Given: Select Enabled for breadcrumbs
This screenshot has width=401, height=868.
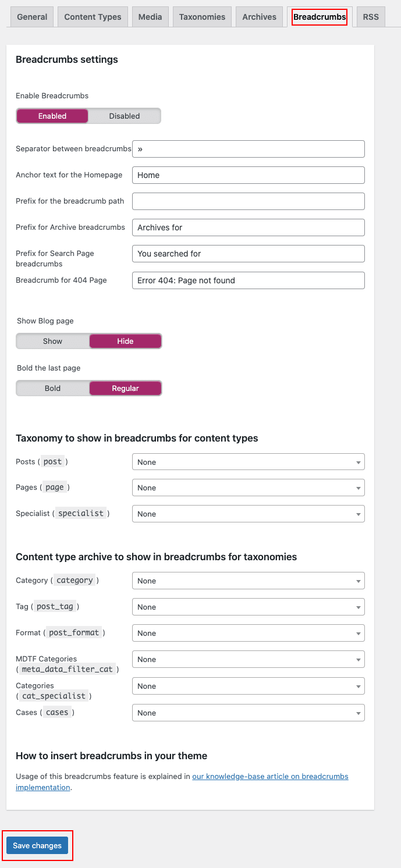Looking at the screenshot, I should (52, 116).
